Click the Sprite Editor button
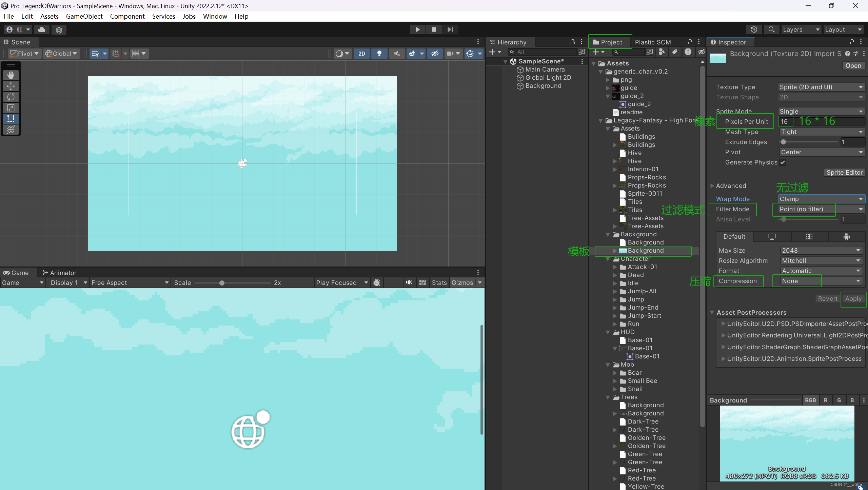The image size is (868, 490). [x=844, y=173]
